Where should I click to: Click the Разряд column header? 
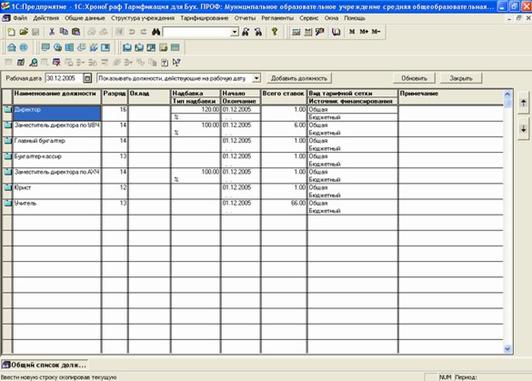(115, 97)
